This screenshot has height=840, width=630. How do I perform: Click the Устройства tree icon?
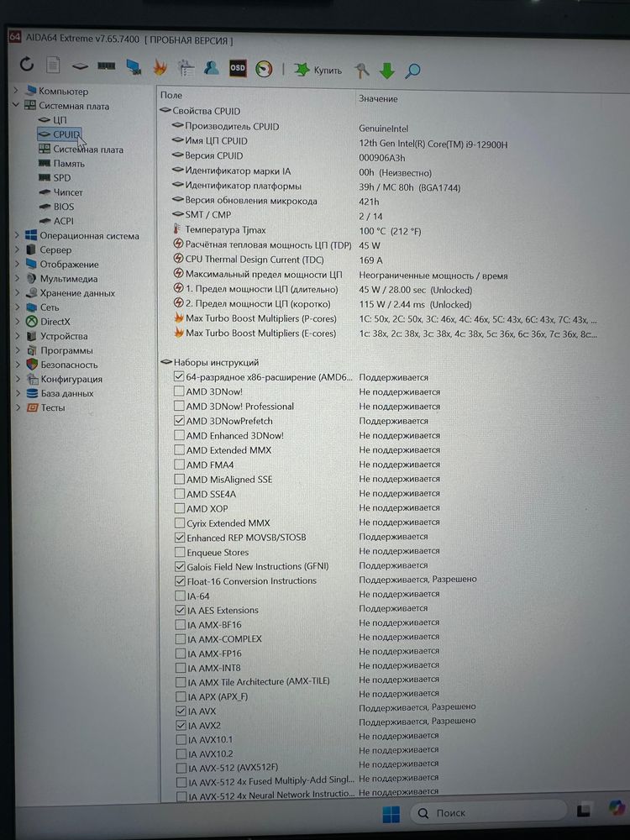(32, 336)
